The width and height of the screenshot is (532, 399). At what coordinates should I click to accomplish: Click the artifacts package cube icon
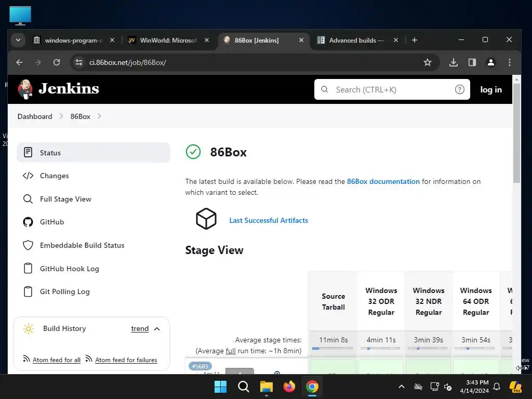(x=206, y=219)
